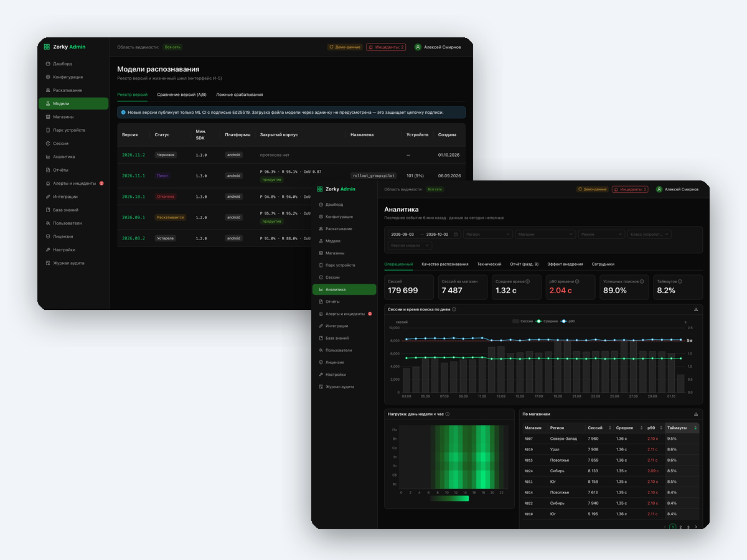
Task: Click Модели flask icon in Аналитика window sidebar
Action: click(x=321, y=241)
